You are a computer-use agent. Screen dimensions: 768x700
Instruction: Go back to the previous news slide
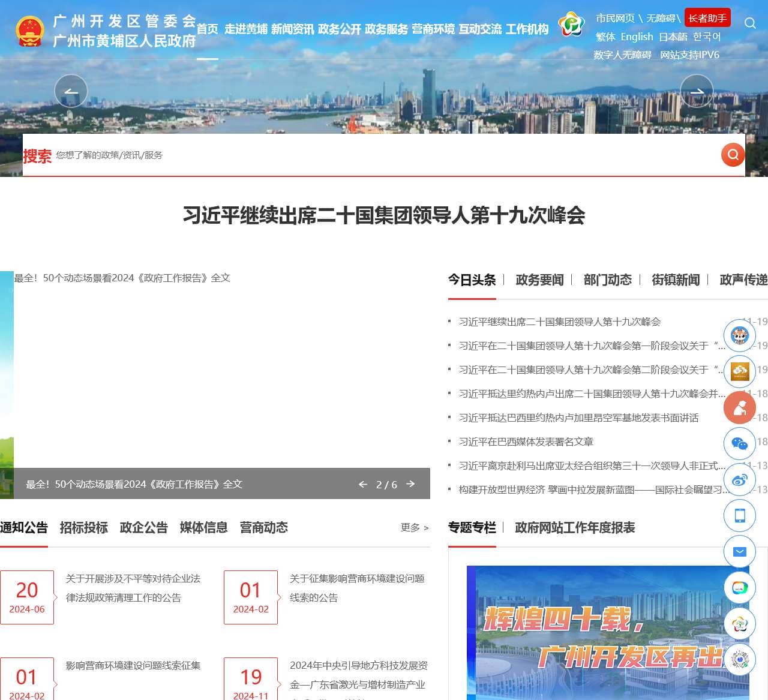point(362,484)
